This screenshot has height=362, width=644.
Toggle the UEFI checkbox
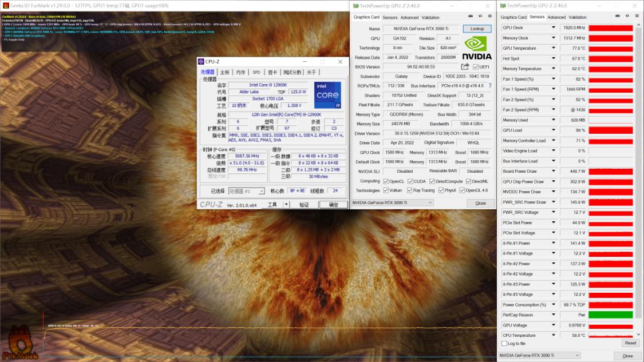point(476,67)
